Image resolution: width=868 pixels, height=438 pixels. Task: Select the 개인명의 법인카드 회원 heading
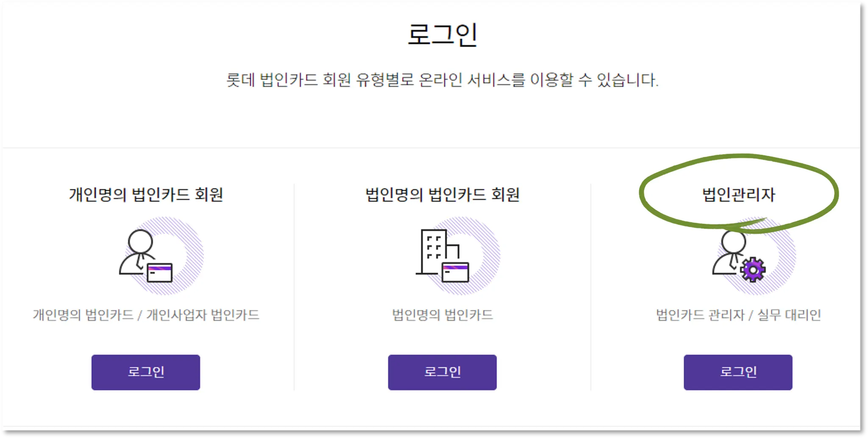146,194
